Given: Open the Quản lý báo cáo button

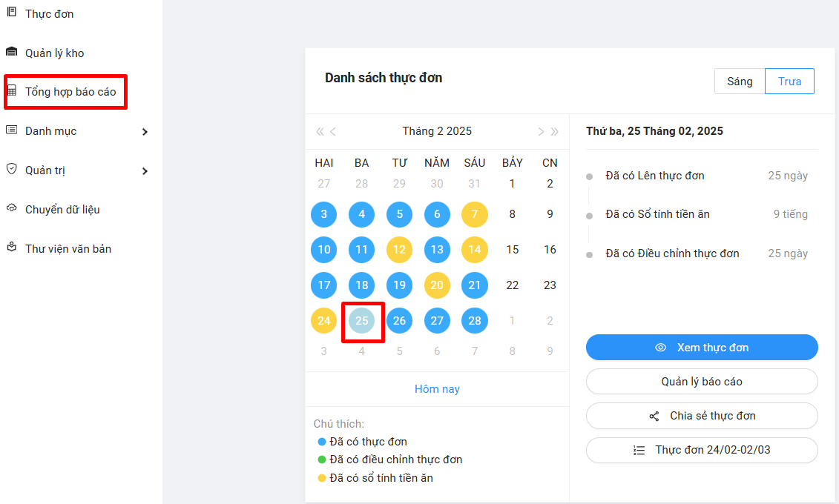Looking at the screenshot, I should click(x=702, y=382).
